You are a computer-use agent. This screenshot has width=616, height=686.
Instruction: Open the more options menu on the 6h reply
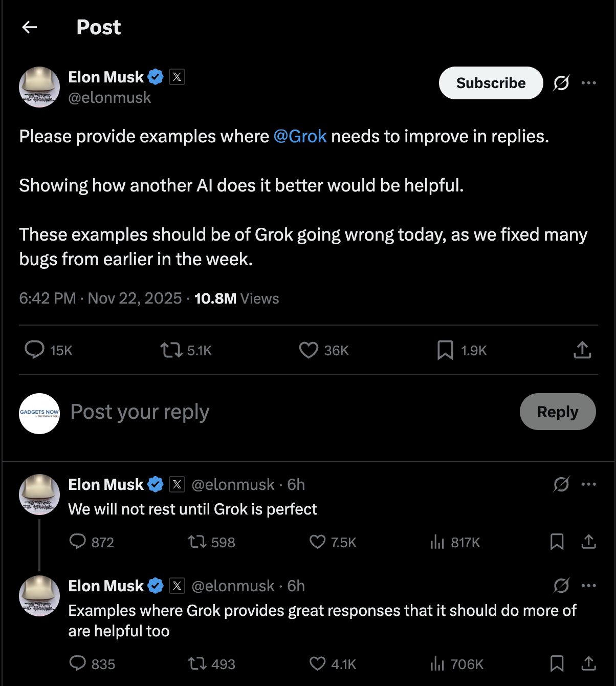tap(589, 484)
